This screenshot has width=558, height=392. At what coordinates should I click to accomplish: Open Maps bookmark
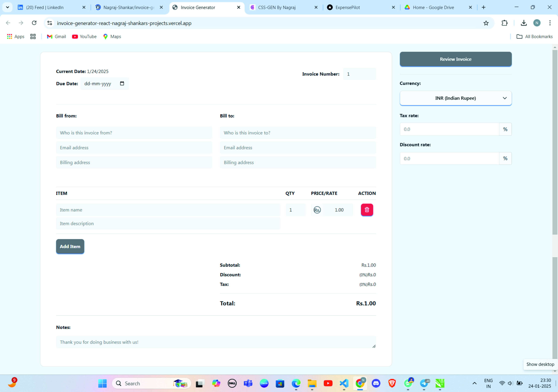coord(112,36)
